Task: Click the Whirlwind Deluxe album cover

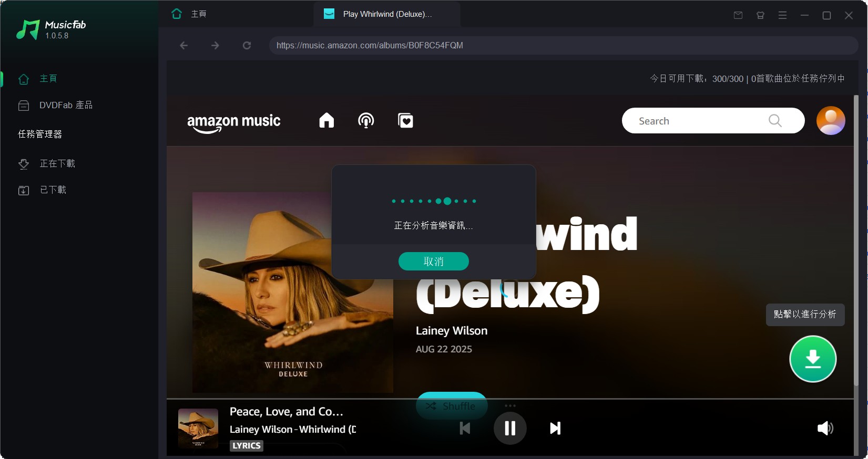Action: click(x=293, y=293)
